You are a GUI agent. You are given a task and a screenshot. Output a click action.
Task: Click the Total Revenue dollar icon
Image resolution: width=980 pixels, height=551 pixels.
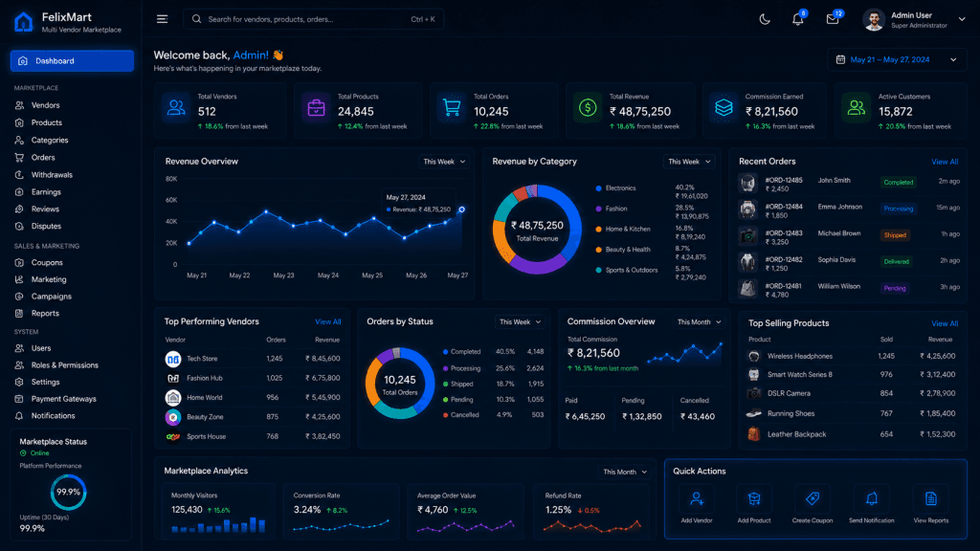tap(588, 108)
